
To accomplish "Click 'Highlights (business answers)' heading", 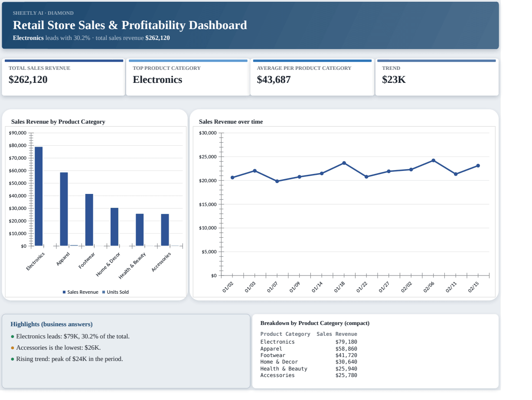I will tap(52, 324).
